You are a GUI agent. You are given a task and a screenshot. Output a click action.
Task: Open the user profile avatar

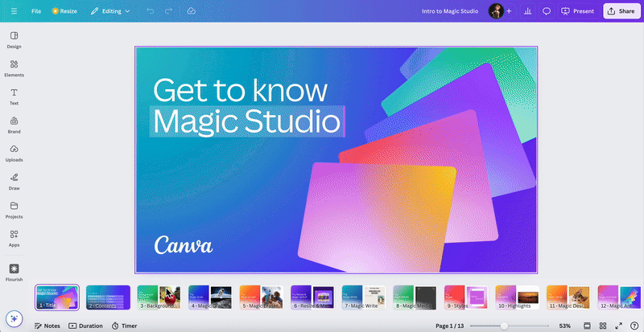tap(496, 11)
